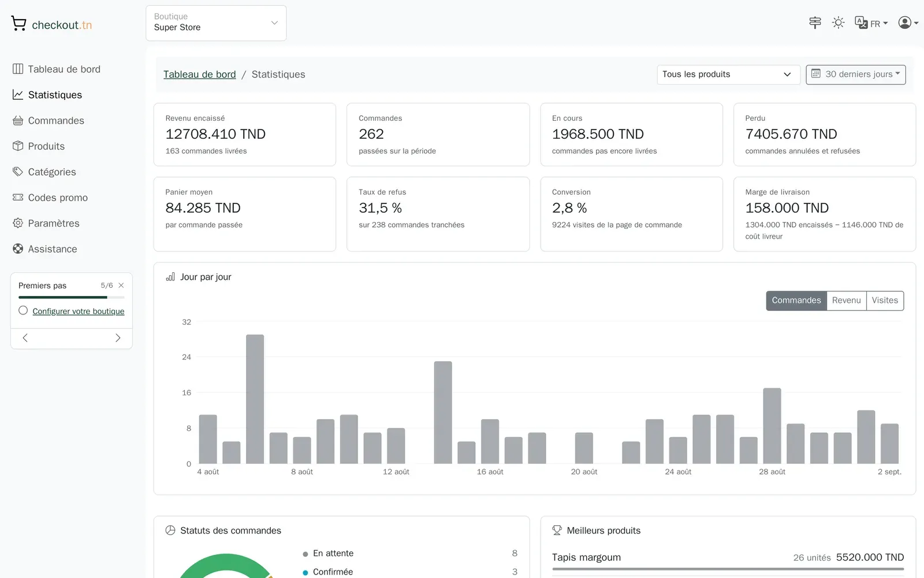924x578 pixels.
Task: Open Produits in the sidebar
Action: pos(39,146)
